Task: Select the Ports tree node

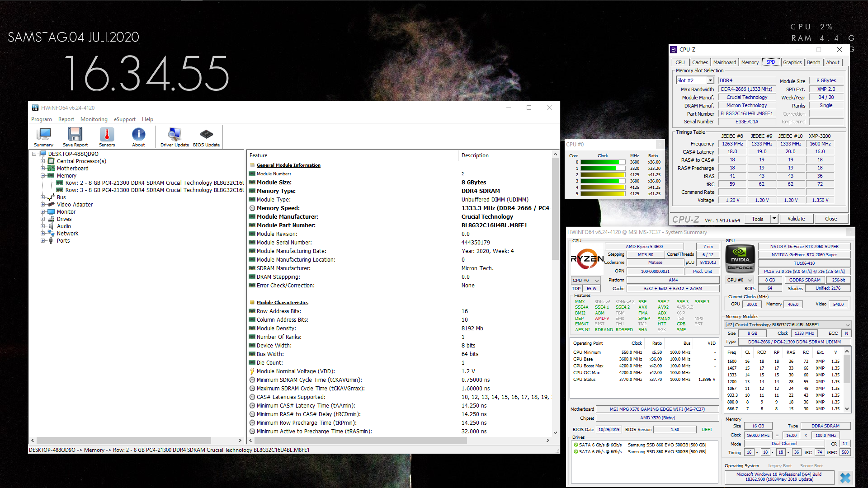Action: 63,241
